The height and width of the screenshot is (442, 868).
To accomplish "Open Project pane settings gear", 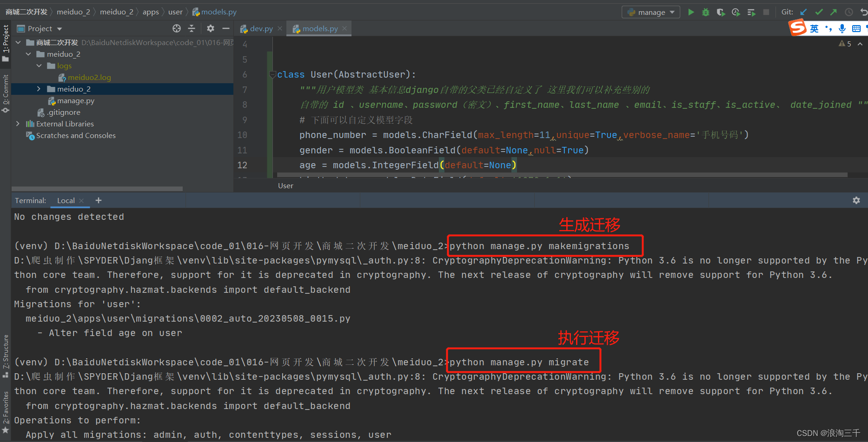I will tap(211, 28).
